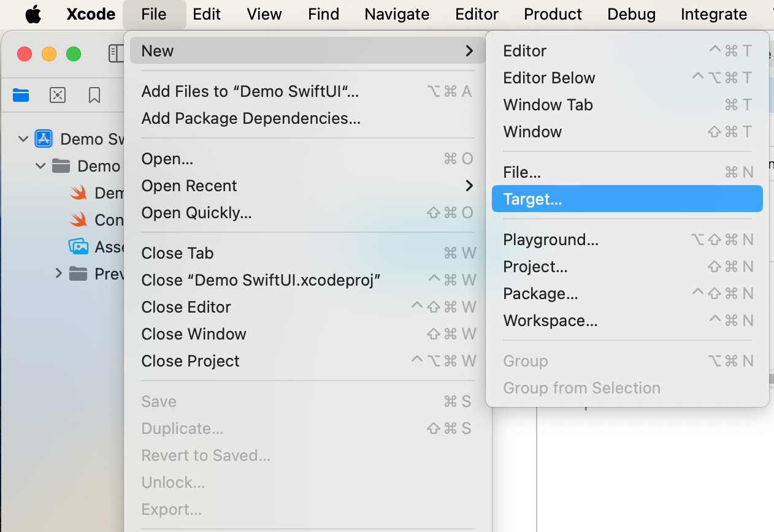Choose Open Quickly…
Viewport: 774px width, 532px height.
pos(307,213)
